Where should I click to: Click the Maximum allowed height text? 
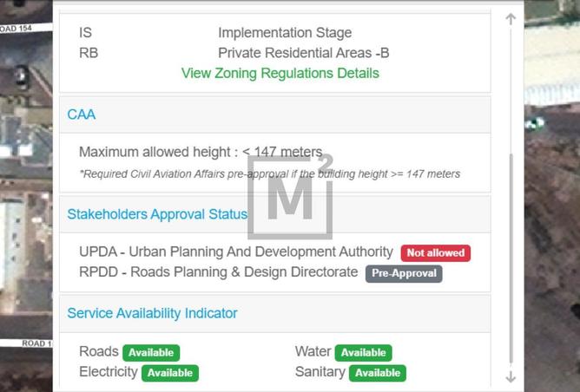pyautogui.click(x=201, y=153)
